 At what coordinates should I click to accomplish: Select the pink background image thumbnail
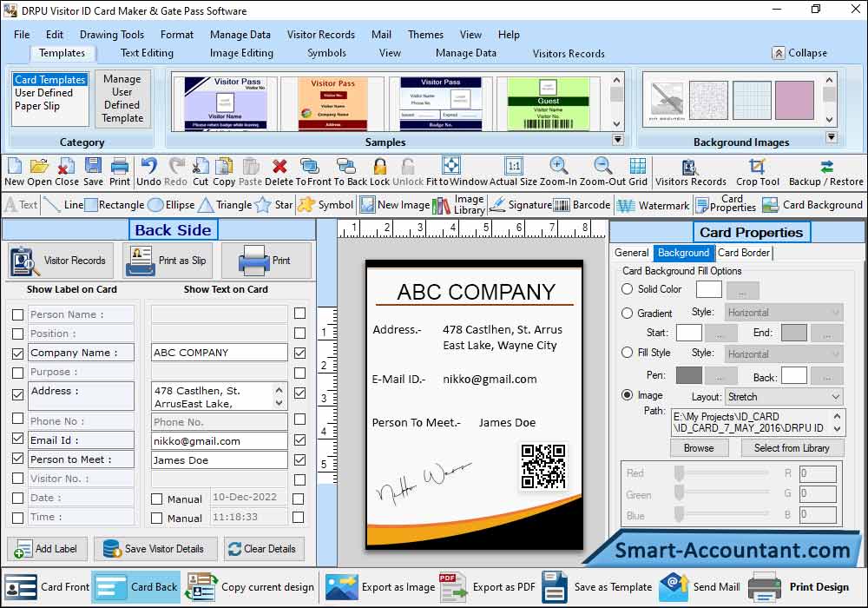point(794,100)
